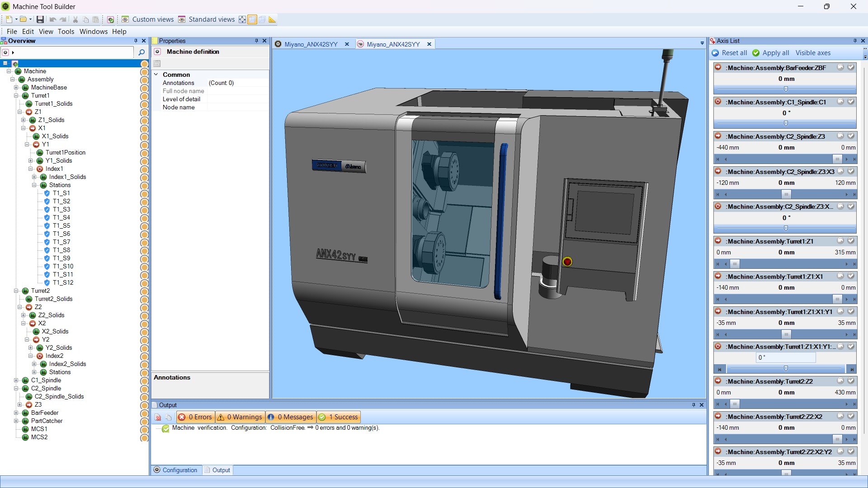Image resolution: width=868 pixels, height=488 pixels.
Task: Click the Fit all view icon
Action: [x=242, y=19]
